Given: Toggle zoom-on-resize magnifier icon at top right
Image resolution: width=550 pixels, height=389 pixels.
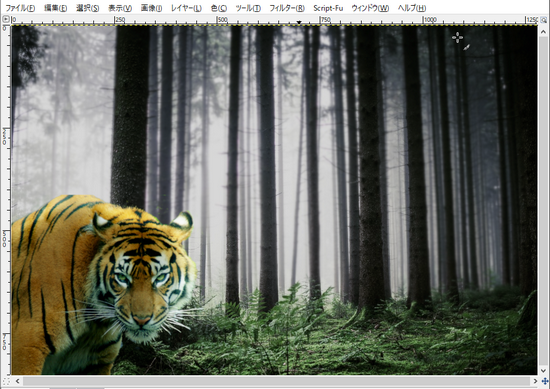Looking at the screenshot, I should pyautogui.click(x=543, y=20).
